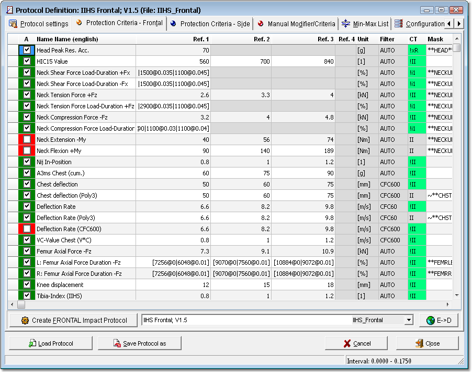Viewport: 472px width, 373px height.
Task: Click the red X icon on Cancel
Action: coord(347,344)
